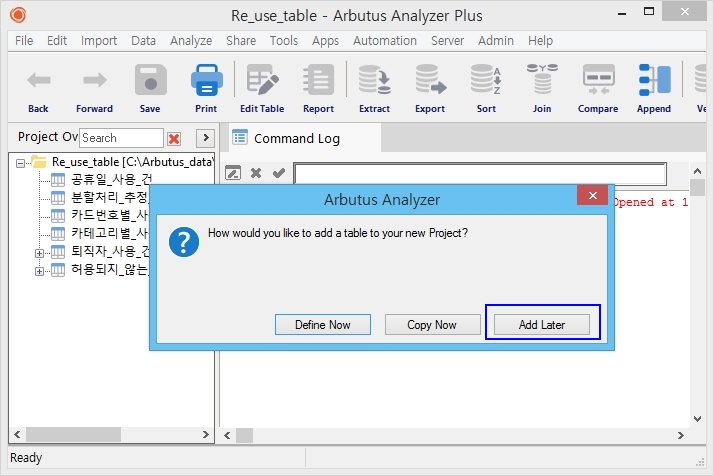Image resolution: width=714 pixels, height=476 pixels.
Task: Open the Help menu
Action: click(x=541, y=41)
